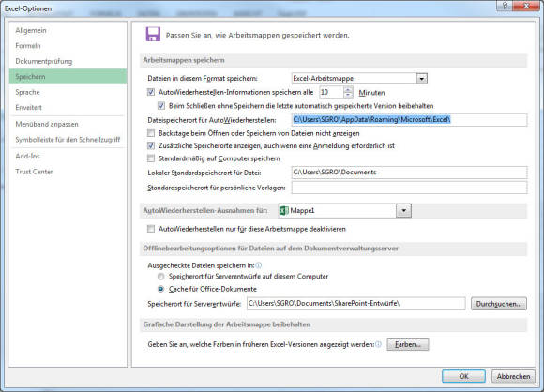Image resolution: width=544 pixels, height=392 pixels.
Task: Select Speicherort für Serverentwürfe radio option
Action: pyautogui.click(x=161, y=277)
